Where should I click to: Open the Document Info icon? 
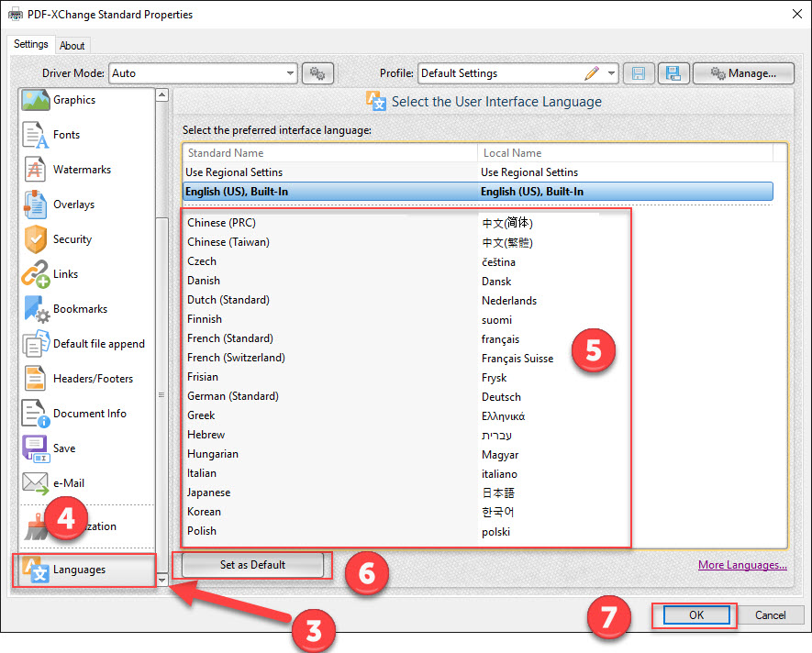35,414
